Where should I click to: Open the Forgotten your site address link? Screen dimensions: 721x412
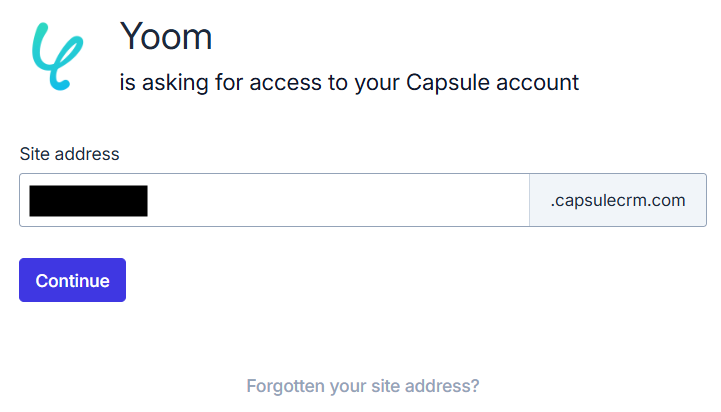(363, 386)
